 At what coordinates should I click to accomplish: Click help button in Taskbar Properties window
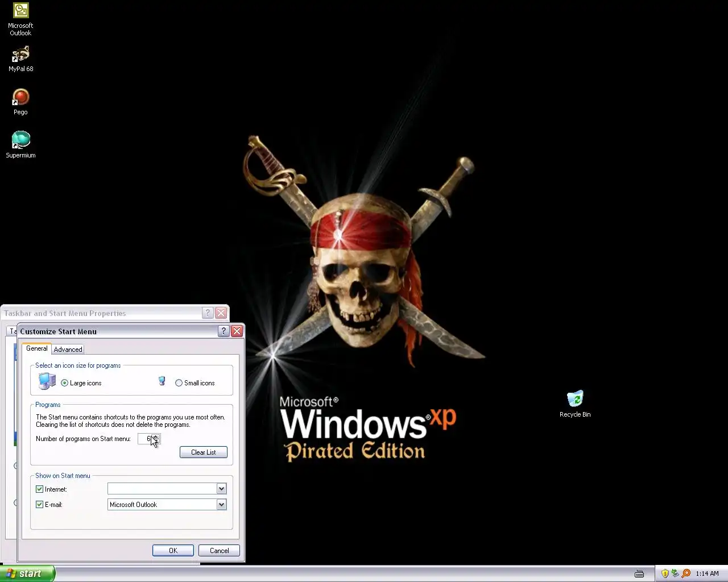tap(208, 313)
